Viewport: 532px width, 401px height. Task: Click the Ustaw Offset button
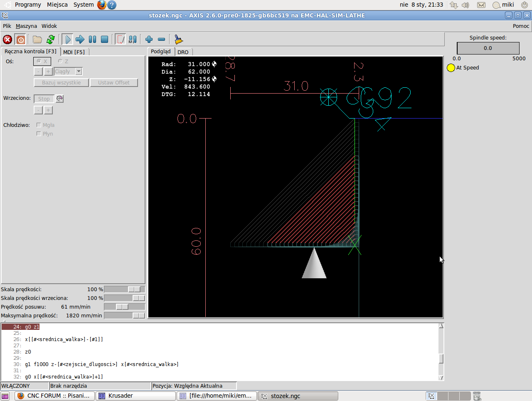point(114,83)
